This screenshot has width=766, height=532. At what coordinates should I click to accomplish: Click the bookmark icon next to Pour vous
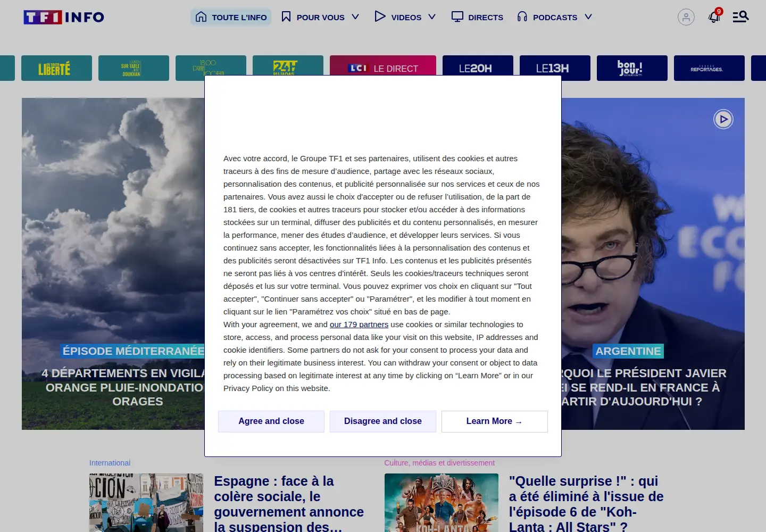[x=286, y=17]
